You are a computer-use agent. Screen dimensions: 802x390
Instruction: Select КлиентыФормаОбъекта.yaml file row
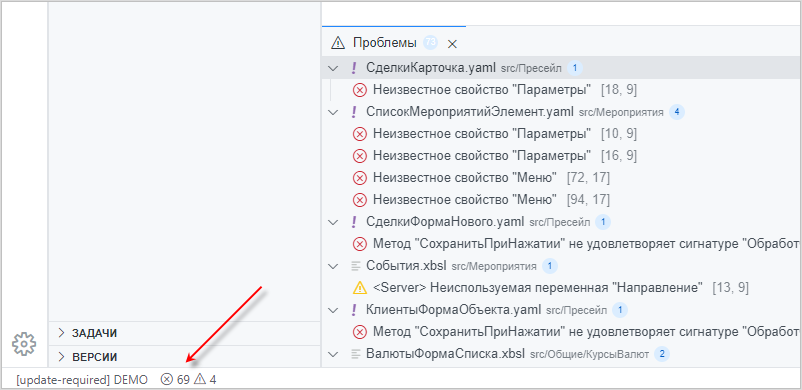pyautogui.click(x=561, y=310)
